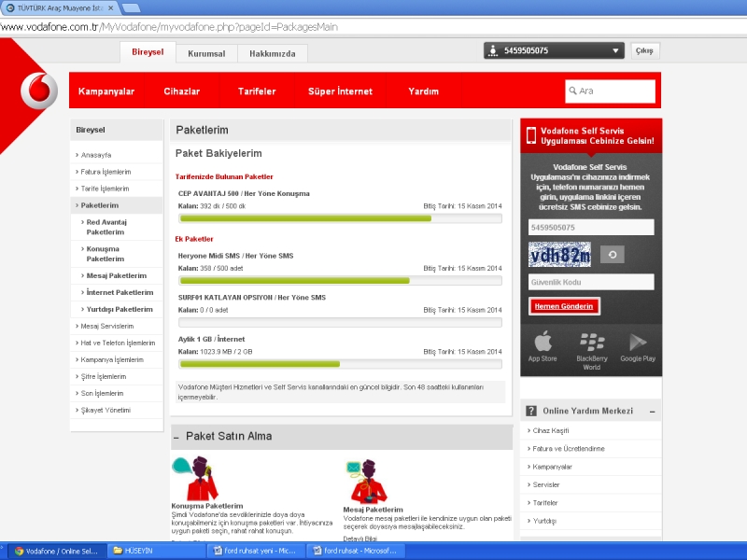747x560 pixels.
Task: Open ford ruhsat - Microsof... taskbar document
Action: pos(356,551)
